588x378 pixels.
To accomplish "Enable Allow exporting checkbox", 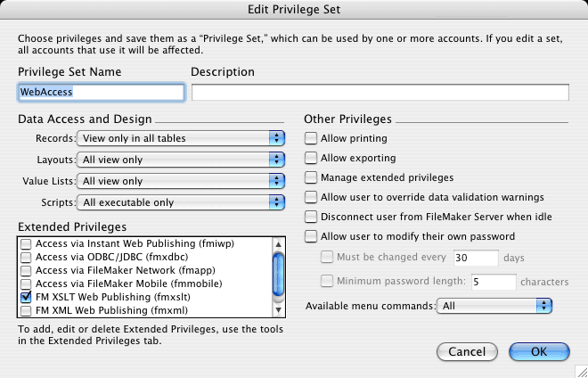I will [311, 158].
